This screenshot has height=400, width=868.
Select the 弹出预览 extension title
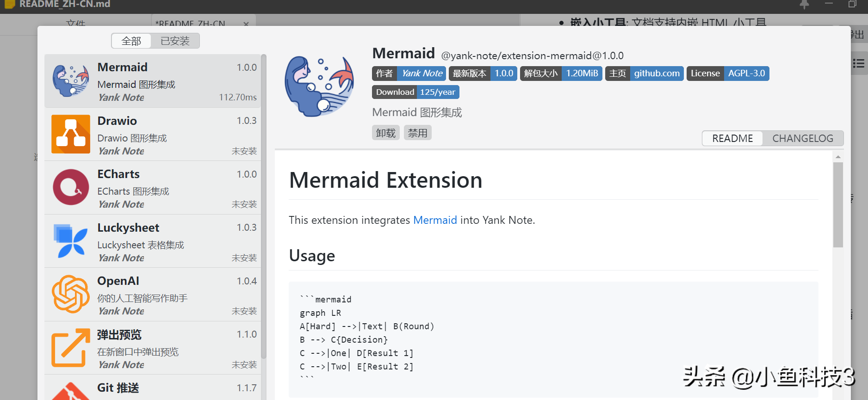119,334
